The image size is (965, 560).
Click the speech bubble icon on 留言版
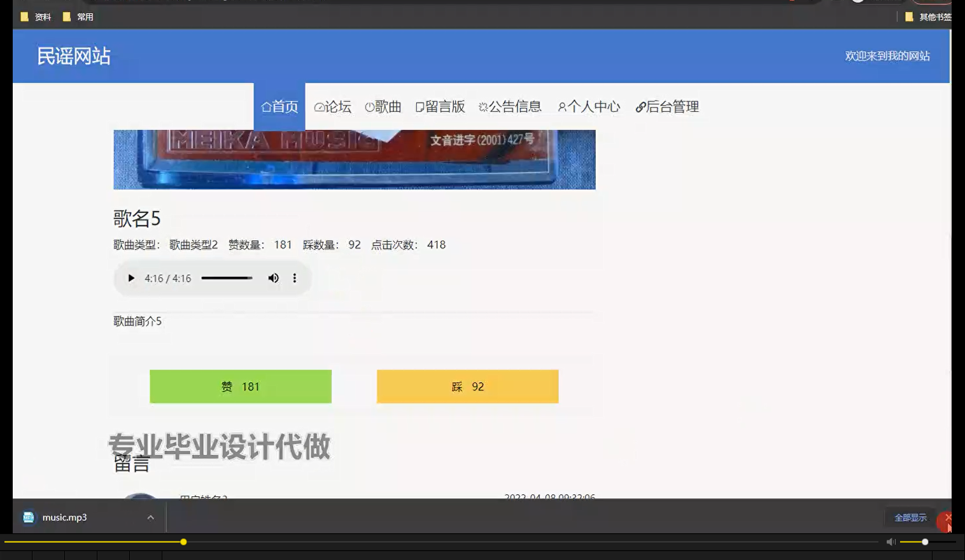point(419,107)
